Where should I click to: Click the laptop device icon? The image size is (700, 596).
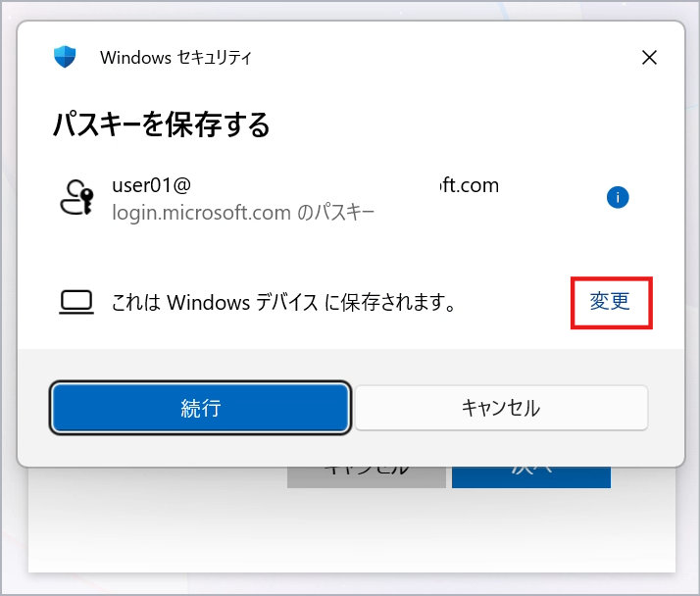76,302
